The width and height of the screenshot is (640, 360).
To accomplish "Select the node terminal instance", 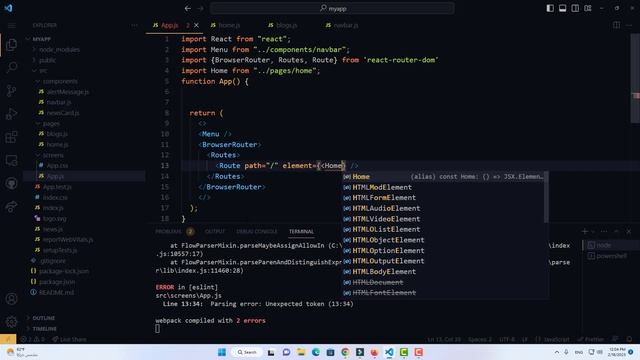I will pyautogui.click(x=611, y=245).
